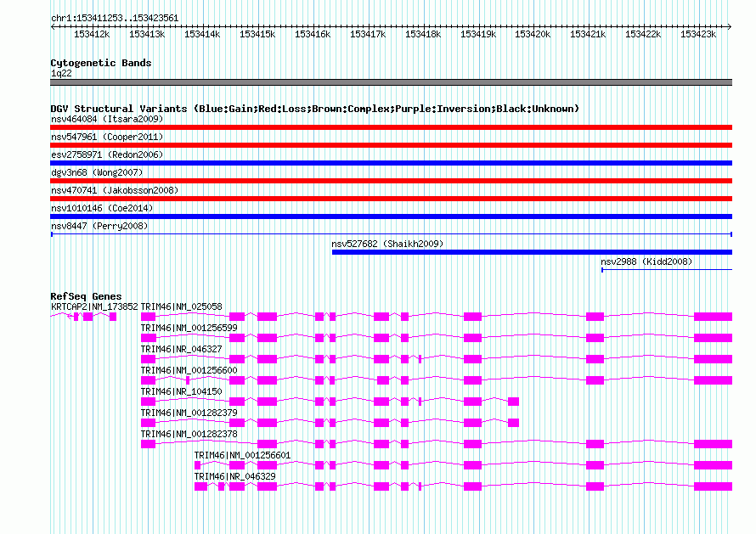
Task: Click the nsv527682 (Shaikh2009) label
Action: pos(387,244)
